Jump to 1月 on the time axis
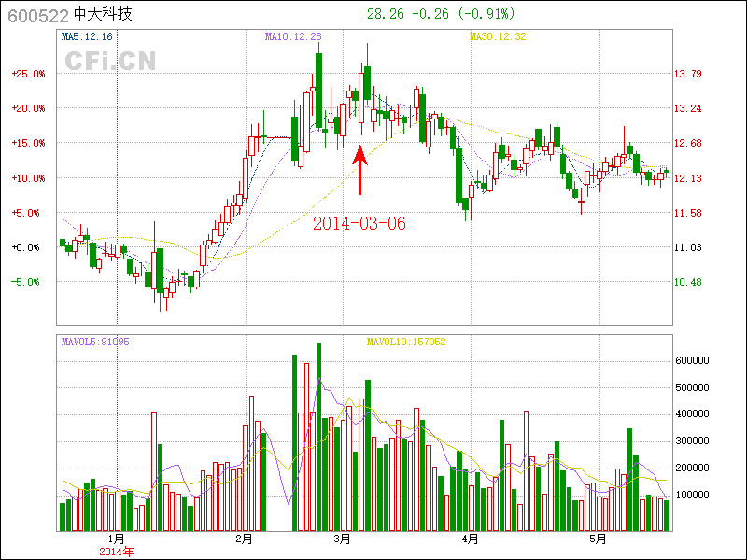Viewport: 747px width, 560px height. [x=116, y=539]
